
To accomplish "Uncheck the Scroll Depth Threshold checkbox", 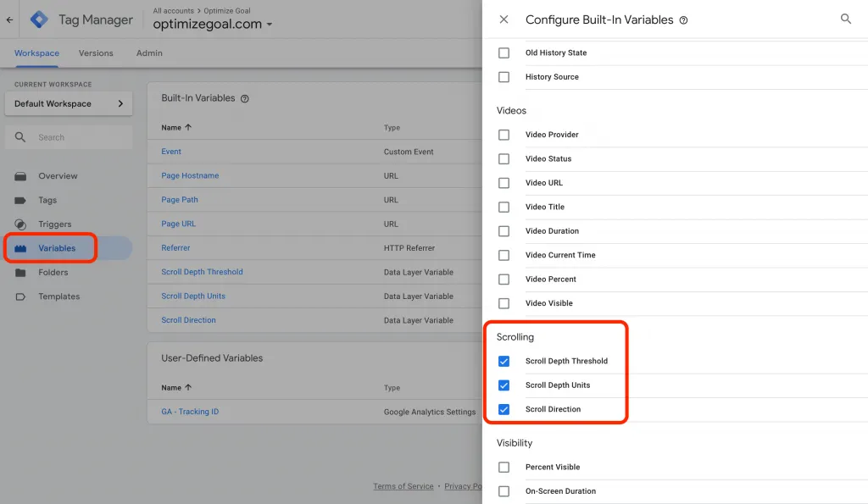I will [x=504, y=361].
